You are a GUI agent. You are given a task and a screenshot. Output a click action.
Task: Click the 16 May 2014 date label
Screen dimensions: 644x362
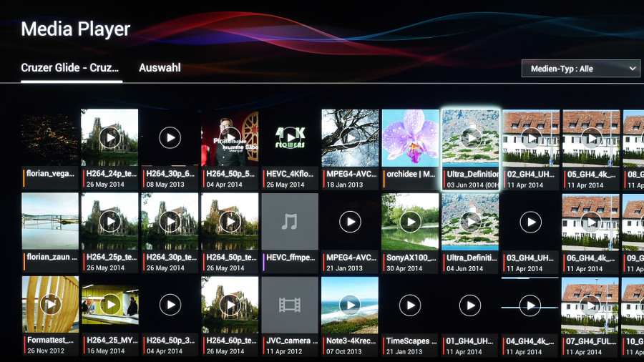click(x=106, y=351)
